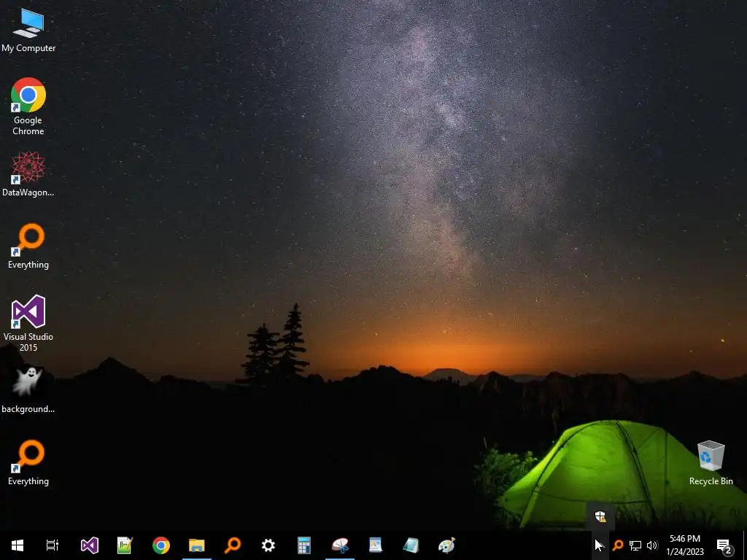Select the DataWagon desktop shortcut
Image resolution: width=747 pixels, height=560 pixels.
[28, 174]
